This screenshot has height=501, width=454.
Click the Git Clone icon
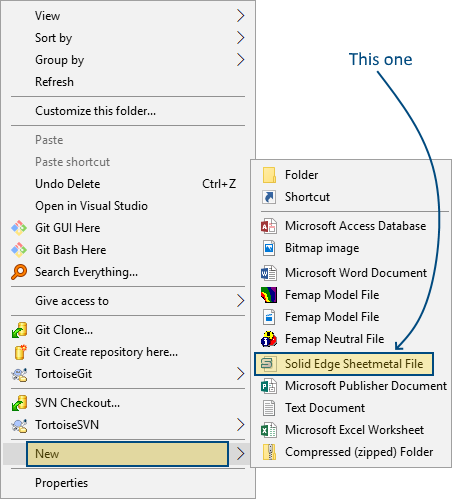pyautogui.click(x=19, y=330)
